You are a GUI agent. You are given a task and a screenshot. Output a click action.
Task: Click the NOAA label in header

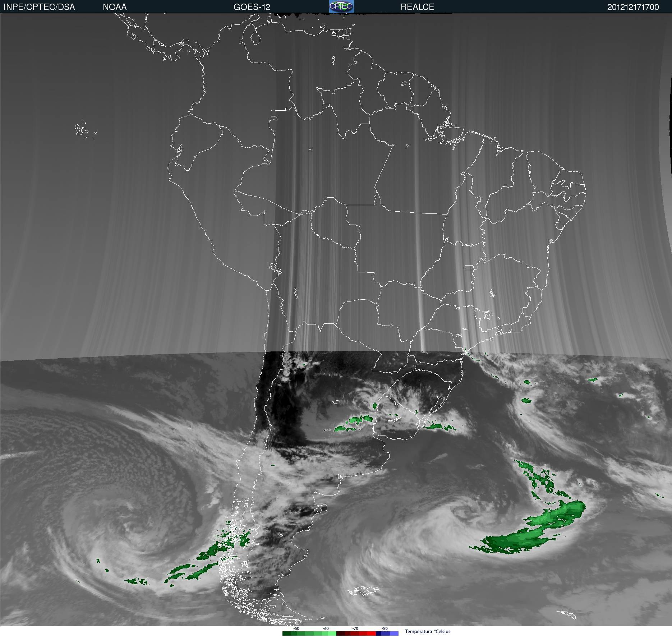click(x=115, y=7)
